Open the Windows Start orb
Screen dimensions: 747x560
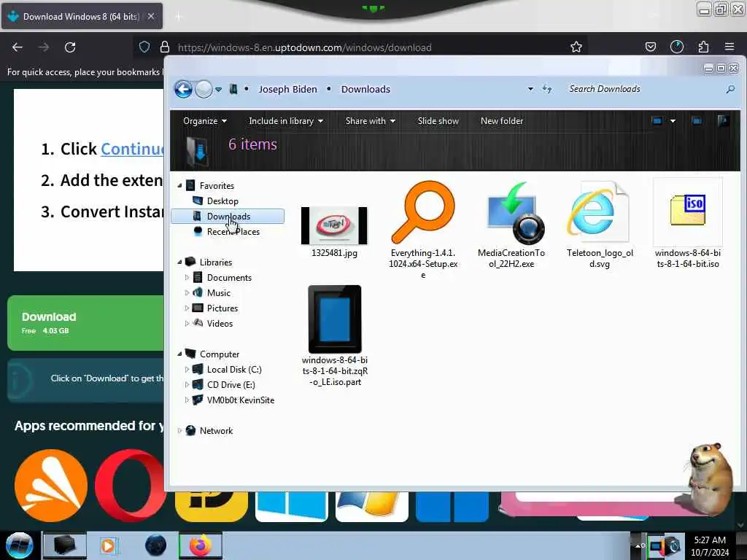[x=19, y=545]
